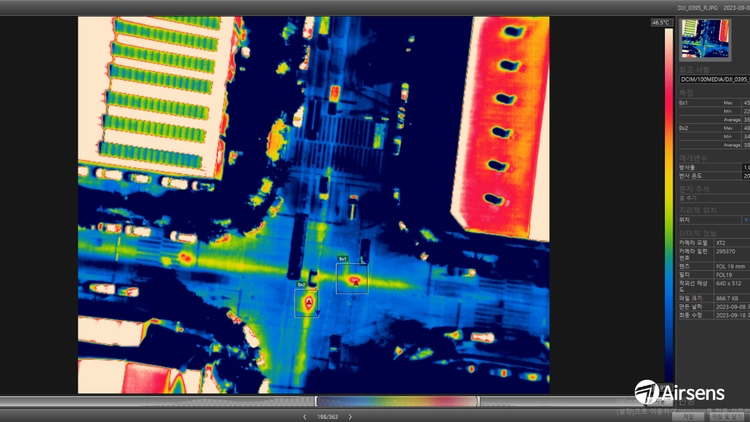Click the 열 추가 text annotation row
The height and width of the screenshot is (422, 750).
tap(715, 198)
